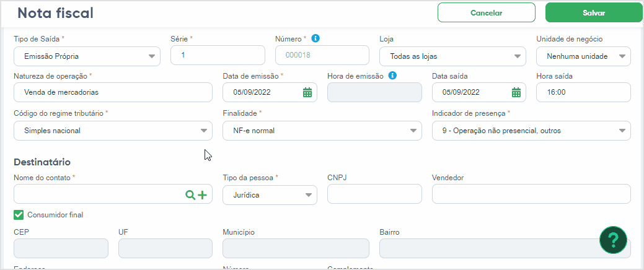Click the Destinatário section heading

click(42, 162)
